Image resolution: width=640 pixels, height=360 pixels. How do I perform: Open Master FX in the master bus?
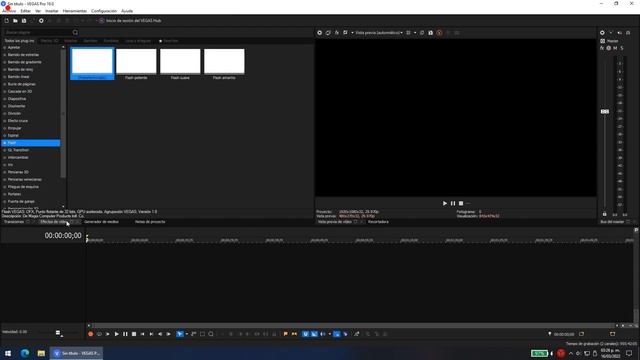[x=602, y=48]
